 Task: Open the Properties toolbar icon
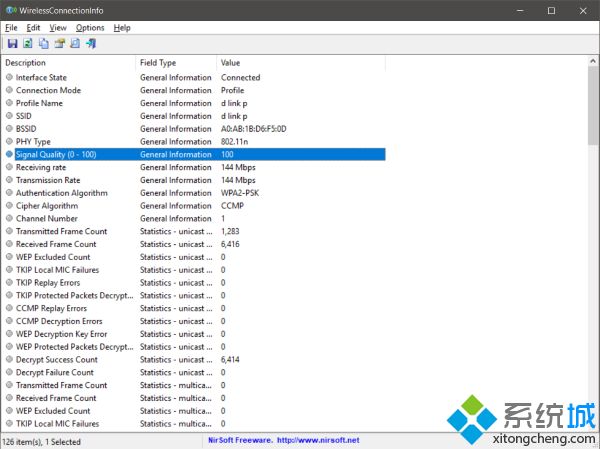click(59, 44)
